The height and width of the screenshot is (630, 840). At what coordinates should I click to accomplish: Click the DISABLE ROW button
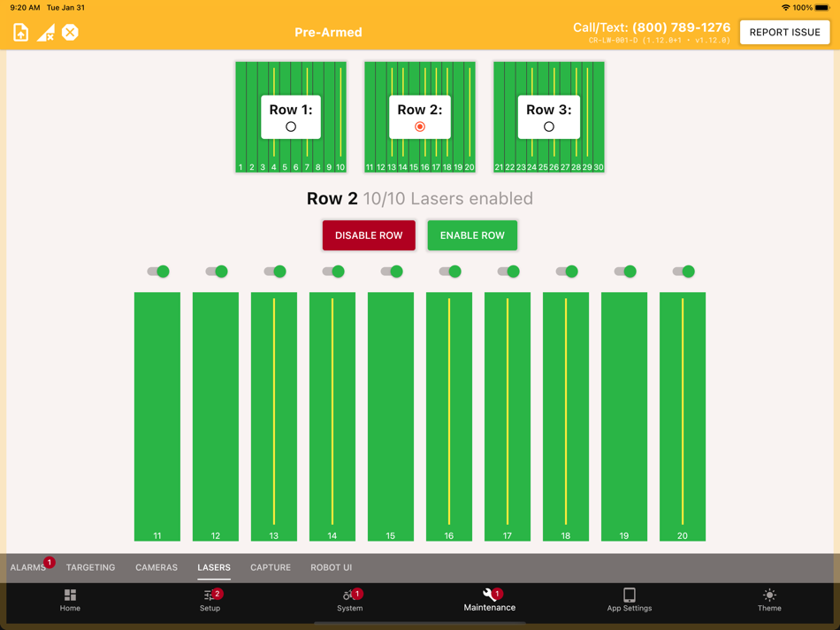(x=369, y=235)
